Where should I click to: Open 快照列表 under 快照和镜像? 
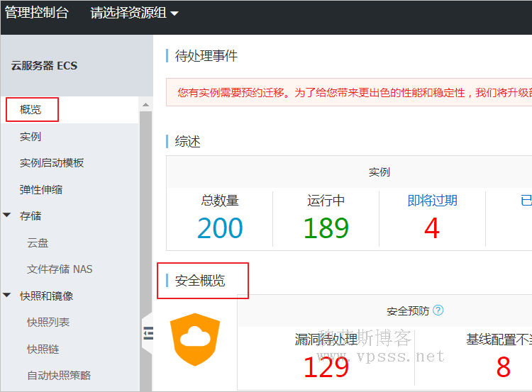(48, 323)
